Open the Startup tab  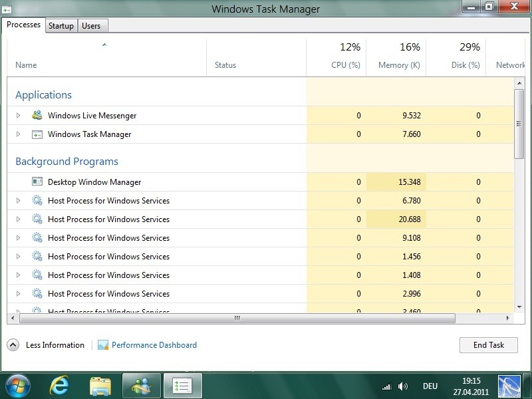61,26
